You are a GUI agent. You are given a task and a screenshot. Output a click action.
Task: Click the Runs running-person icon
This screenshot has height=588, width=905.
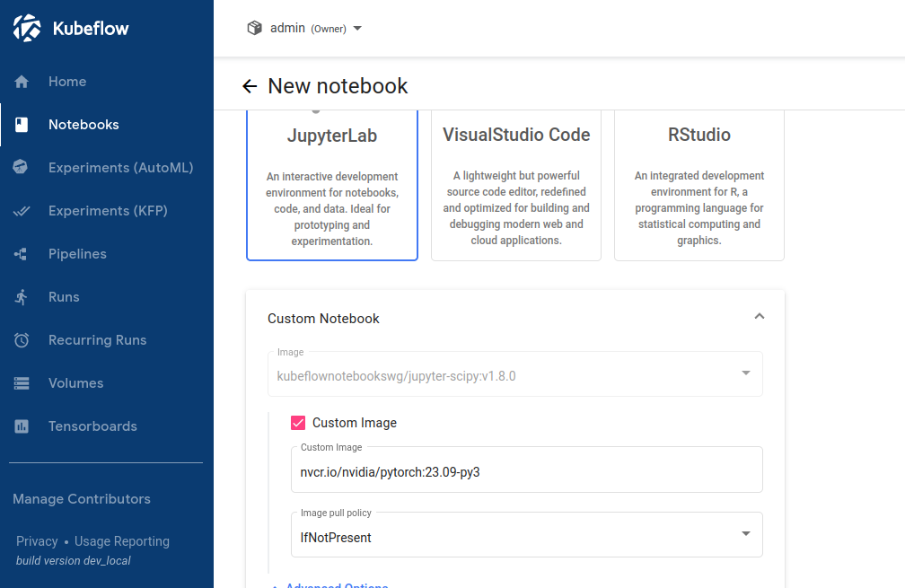click(22, 297)
